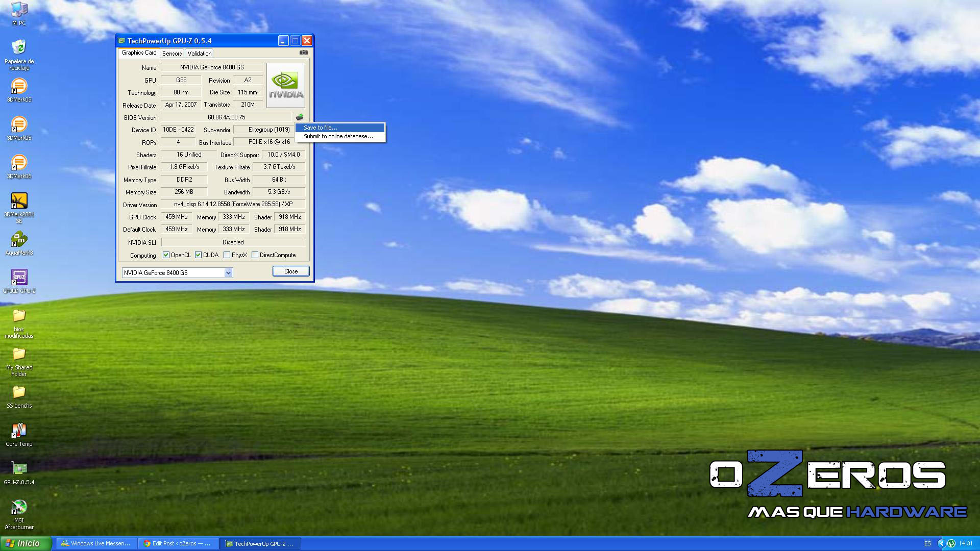Switch to the Graphics Card tab

(x=139, y=53)
